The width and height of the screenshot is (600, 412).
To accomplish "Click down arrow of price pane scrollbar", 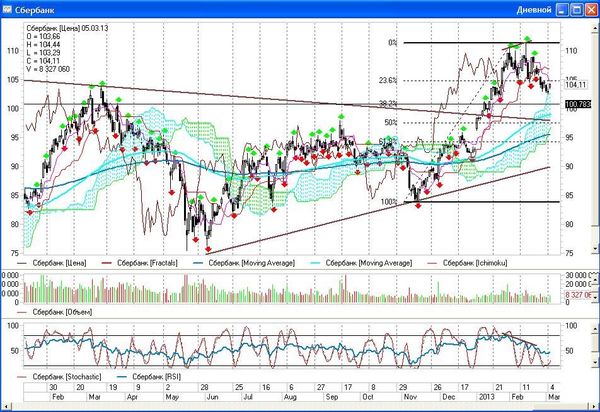I will click(596, 249).
